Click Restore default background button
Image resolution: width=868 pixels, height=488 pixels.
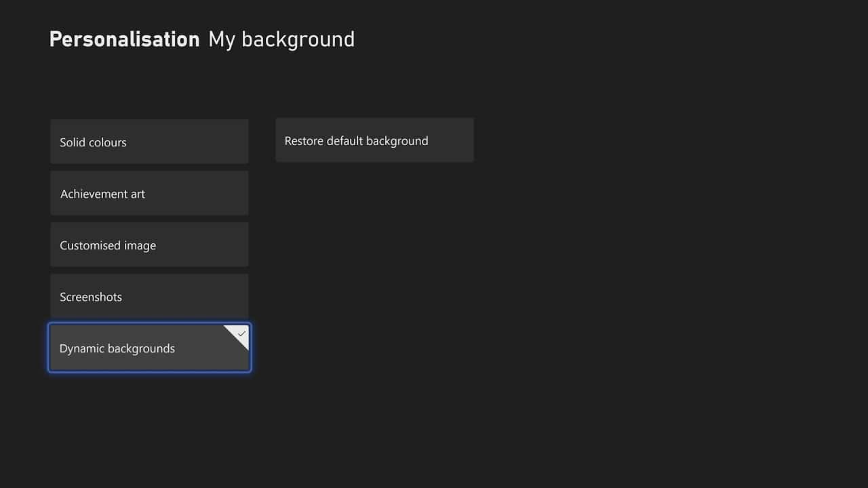coord(374,140)
